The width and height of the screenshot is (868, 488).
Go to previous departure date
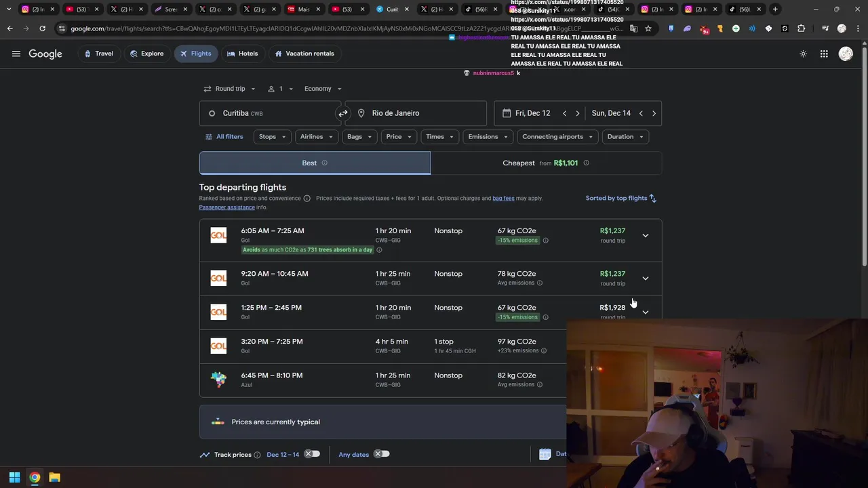[x=564, y=113]
